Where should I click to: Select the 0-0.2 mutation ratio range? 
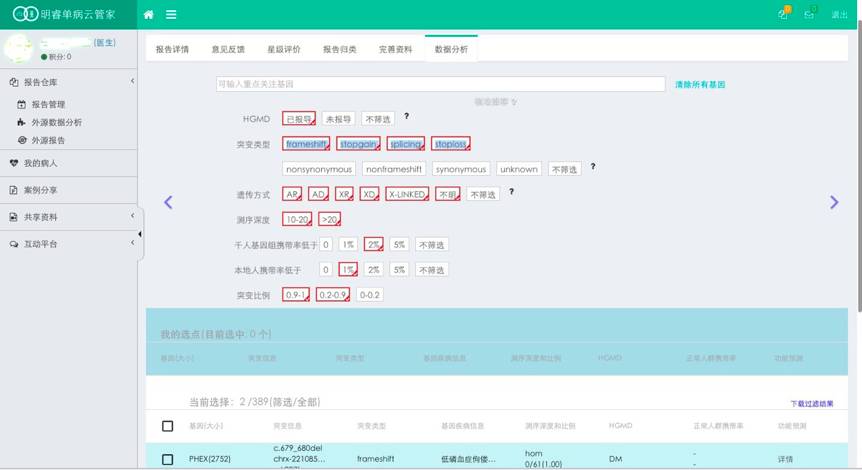click(370, 295)
